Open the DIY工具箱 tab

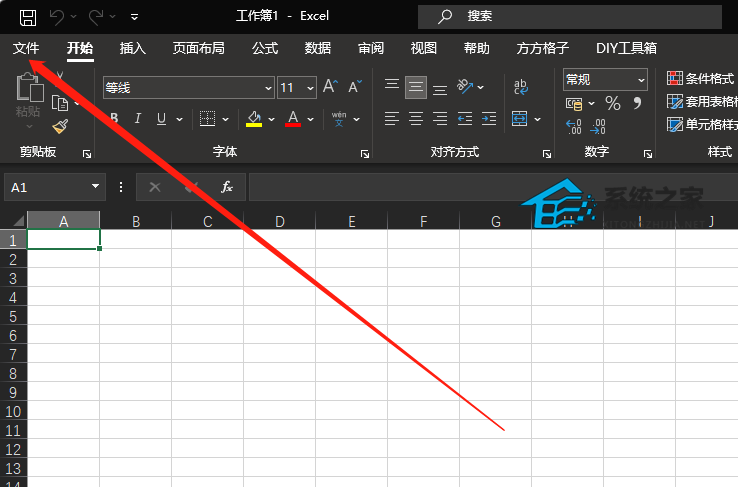tap(626, 48)
